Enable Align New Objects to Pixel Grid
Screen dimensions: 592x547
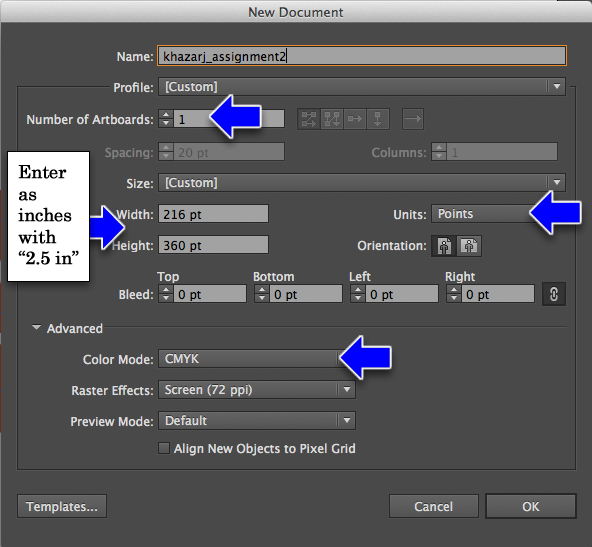click(164, 448)
